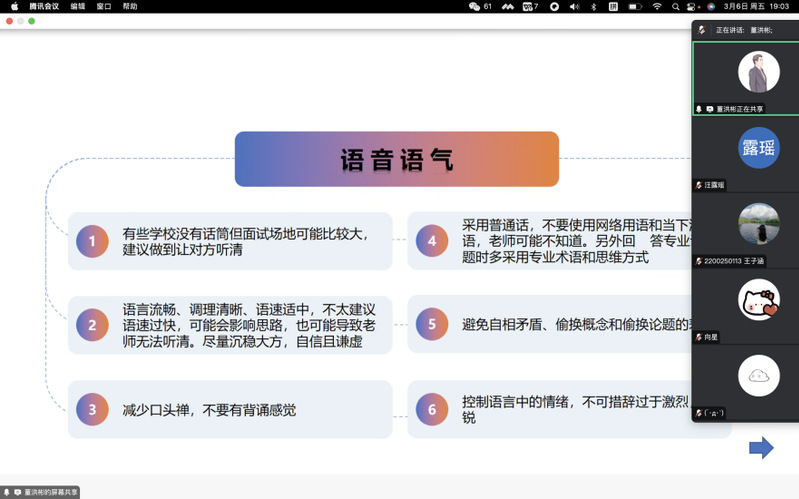
Task: Open the 帮助 menu
Action: pos(130,6)
